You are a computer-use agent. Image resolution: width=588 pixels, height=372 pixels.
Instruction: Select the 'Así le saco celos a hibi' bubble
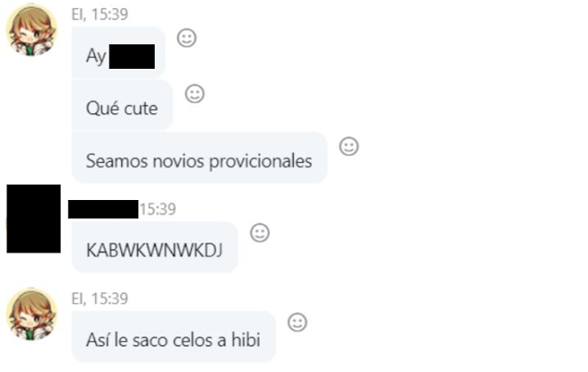174,337
